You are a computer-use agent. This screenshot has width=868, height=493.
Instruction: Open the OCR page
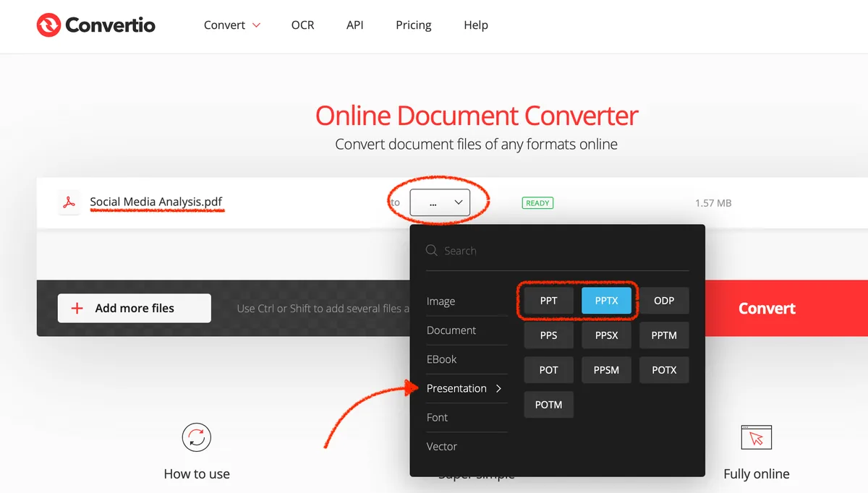point(302,25)
